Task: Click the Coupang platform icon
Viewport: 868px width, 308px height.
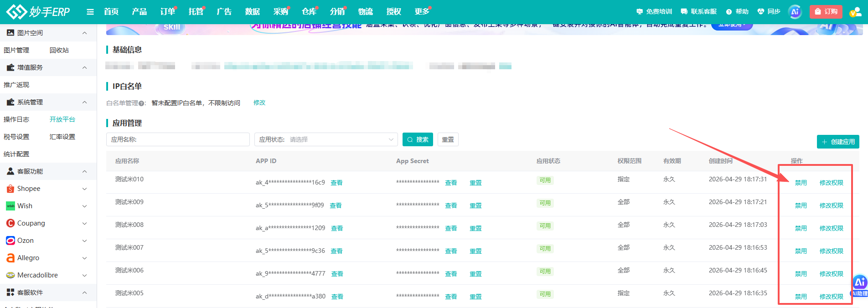Action: (10, 223)
